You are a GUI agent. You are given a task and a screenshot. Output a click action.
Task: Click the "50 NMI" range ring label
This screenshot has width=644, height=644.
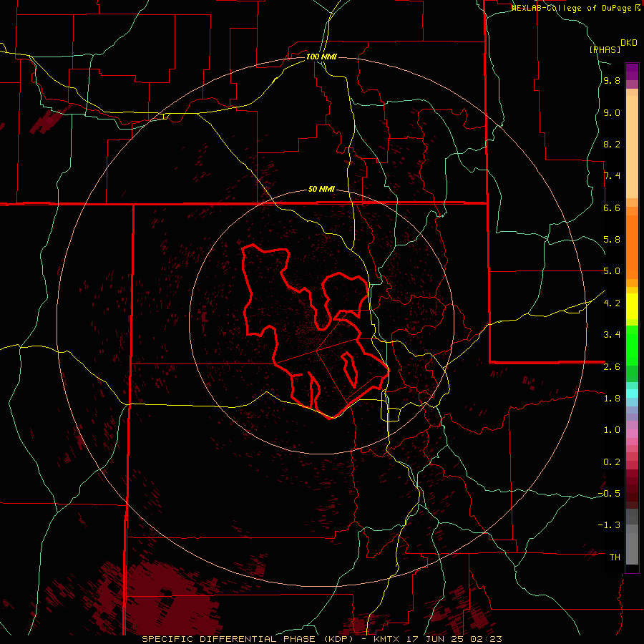[x=321, y=190]
